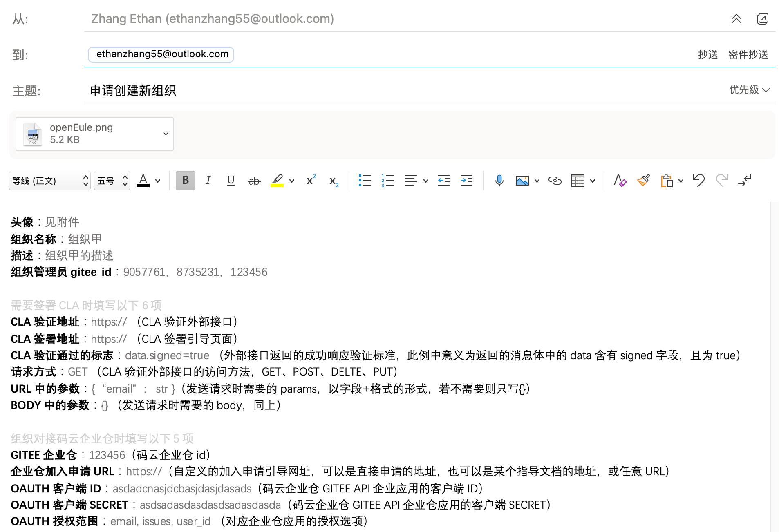The width and height of the screenshot is (779, 532).
Task: Apply yellow highlight color
Action: [x=277, y=180]
